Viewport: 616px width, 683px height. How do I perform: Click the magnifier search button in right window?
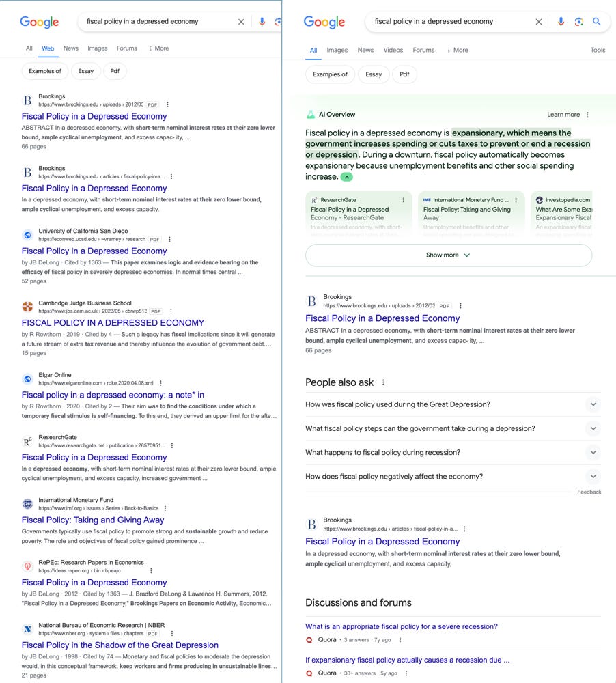tap(597, 21)
